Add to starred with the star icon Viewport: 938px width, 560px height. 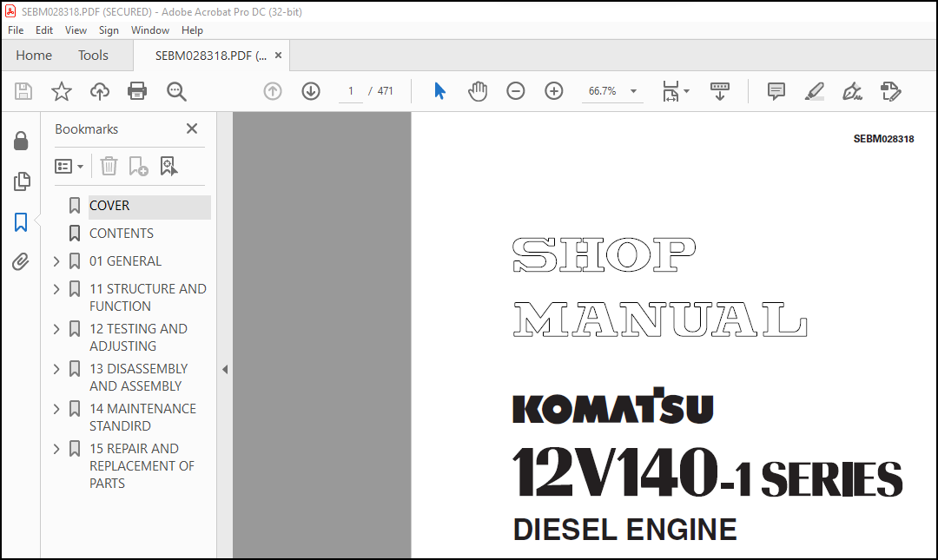pyautogui.click(x=61, y=91)
